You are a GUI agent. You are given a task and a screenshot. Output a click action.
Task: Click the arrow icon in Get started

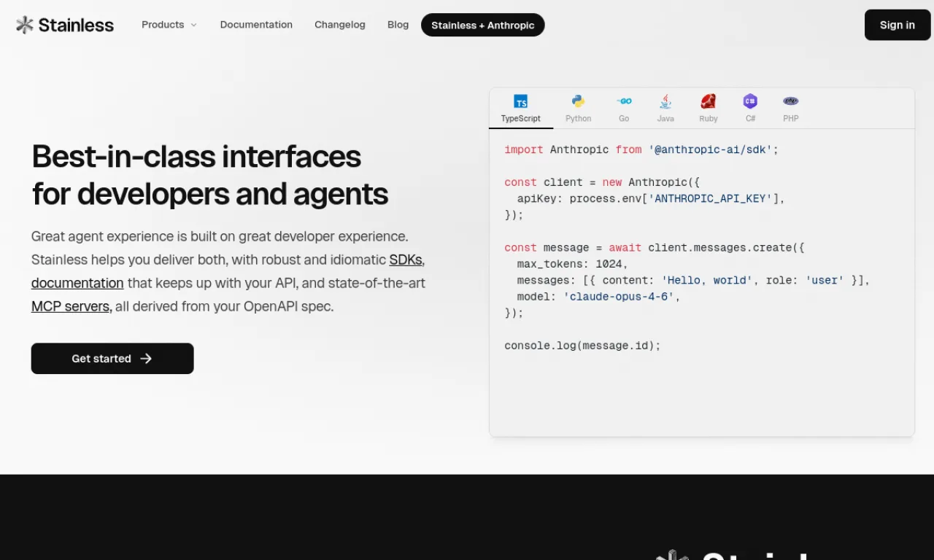(146, 359)
